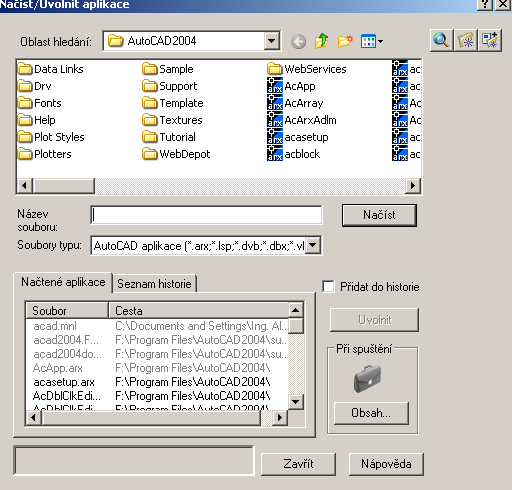Select the AcApp arx file icon
This screenshot has width=512, height=490.
point(275,86)
